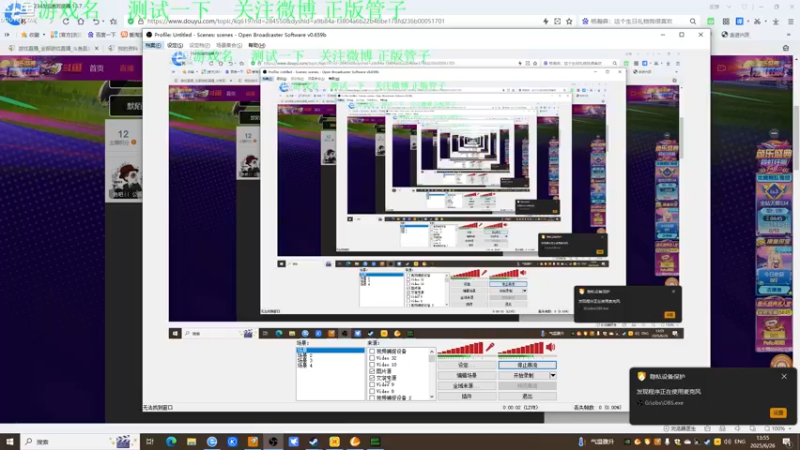Viewport: 800px width, 450px height.
Task: Open the OBS 设定档 menu
Action: (199, 45)
